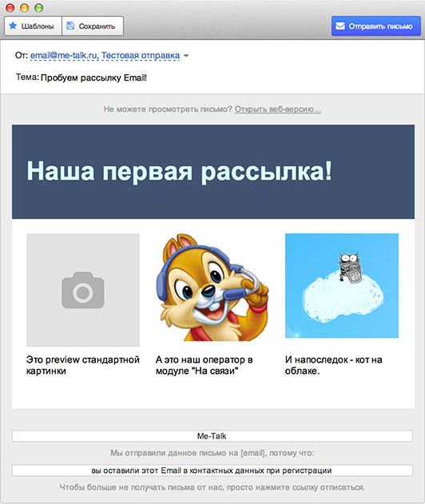Edit caption И напоследок - кот на облаке

[334, 365]
